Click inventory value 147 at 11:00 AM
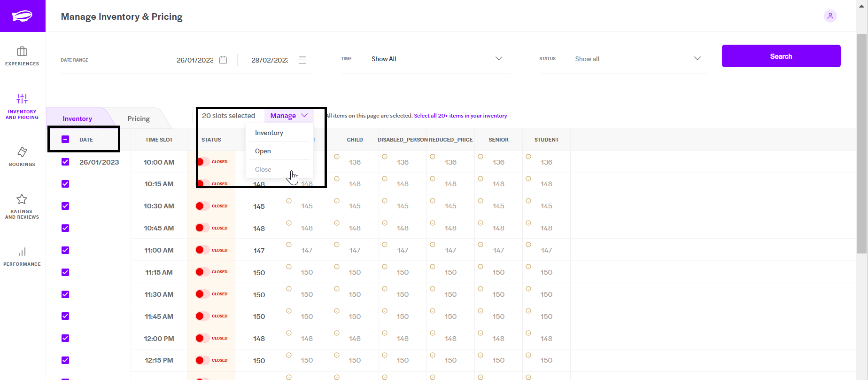The height and width of the screenshot is (380, 868). (259, 251)
